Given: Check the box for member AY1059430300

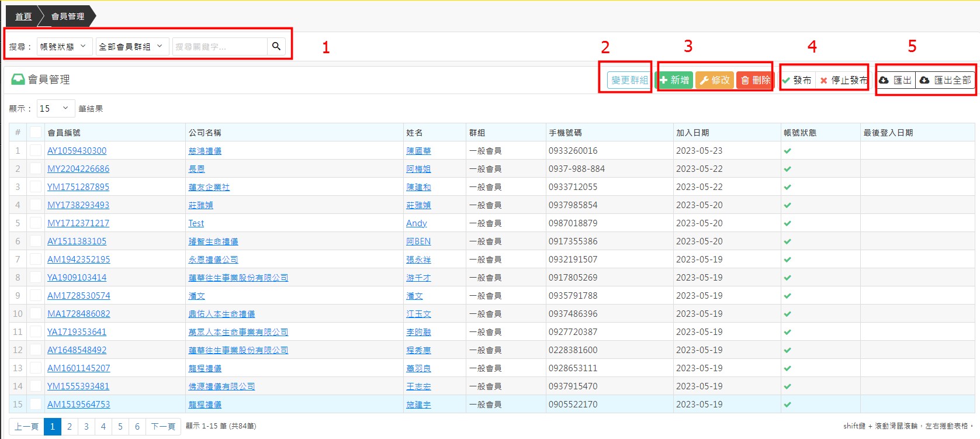Looking at the screenshot, I should point(36,151).
